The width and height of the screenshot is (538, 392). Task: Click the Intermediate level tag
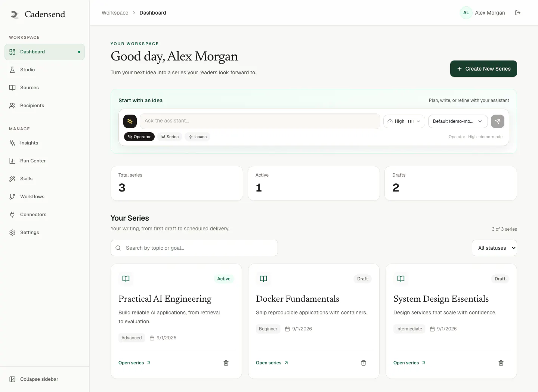(409, 329)
